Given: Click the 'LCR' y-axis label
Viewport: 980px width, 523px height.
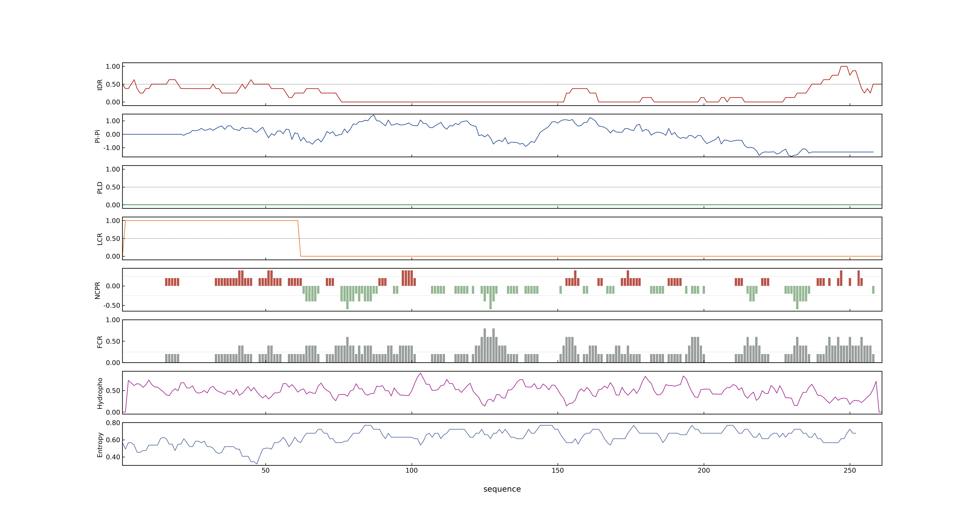Looking at the screenshot, I should pos(100,239).
